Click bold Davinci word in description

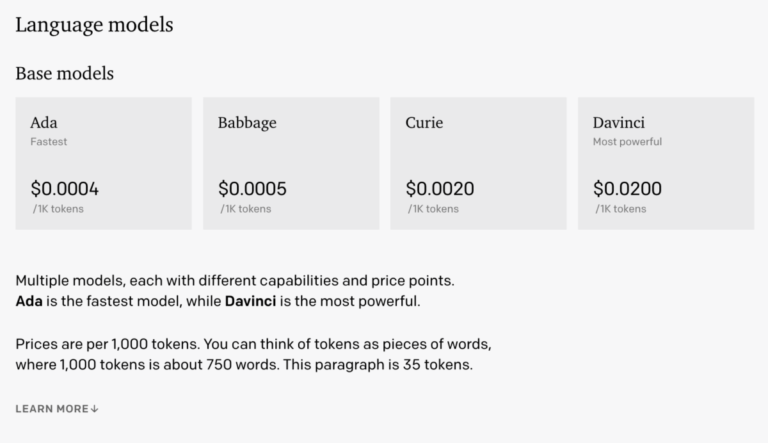(x=250, y=301)
